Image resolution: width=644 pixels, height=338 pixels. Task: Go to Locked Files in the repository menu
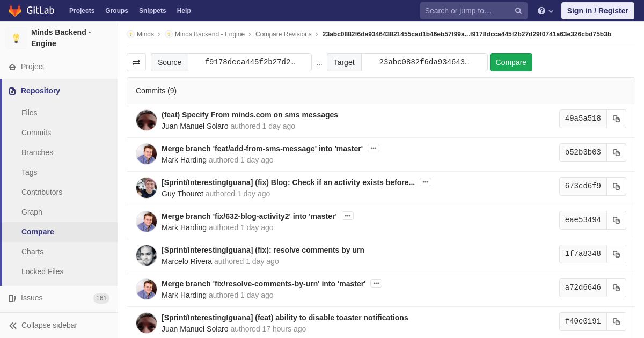click(x=42, y=271)
